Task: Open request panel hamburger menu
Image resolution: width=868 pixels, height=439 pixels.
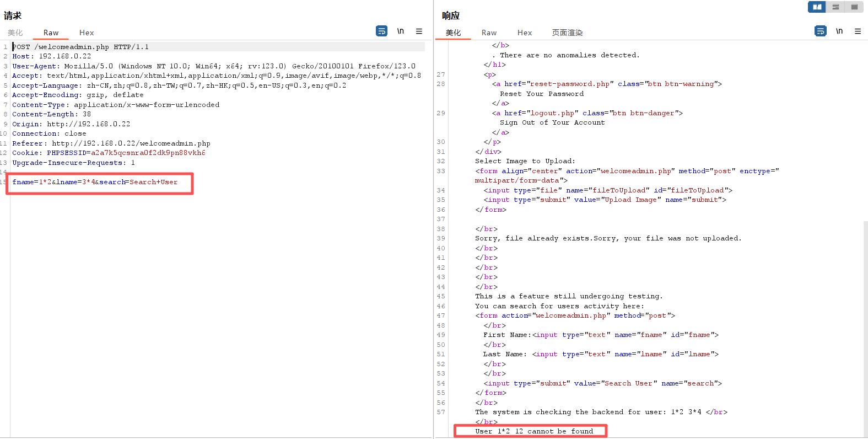Action: coord(419,31)
